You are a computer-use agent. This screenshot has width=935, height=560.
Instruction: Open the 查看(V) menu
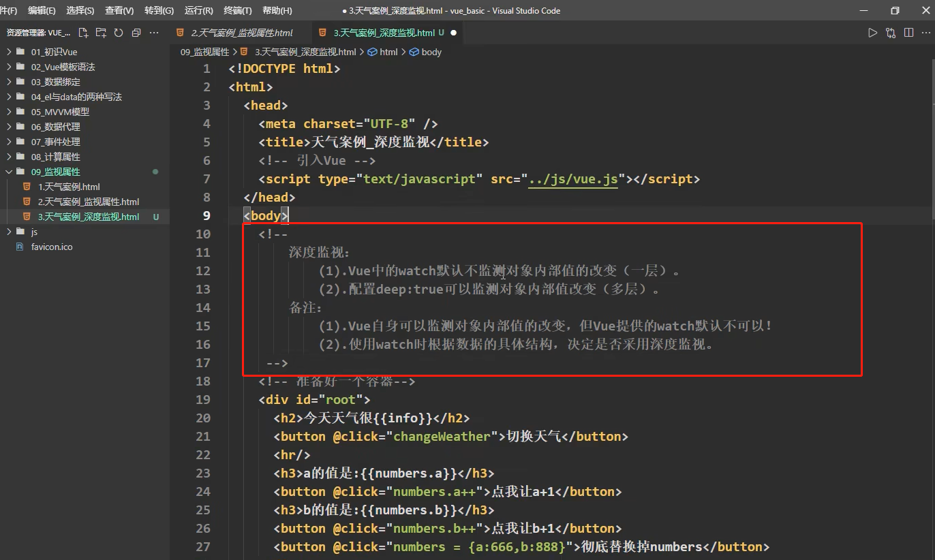tap(119, 11)
